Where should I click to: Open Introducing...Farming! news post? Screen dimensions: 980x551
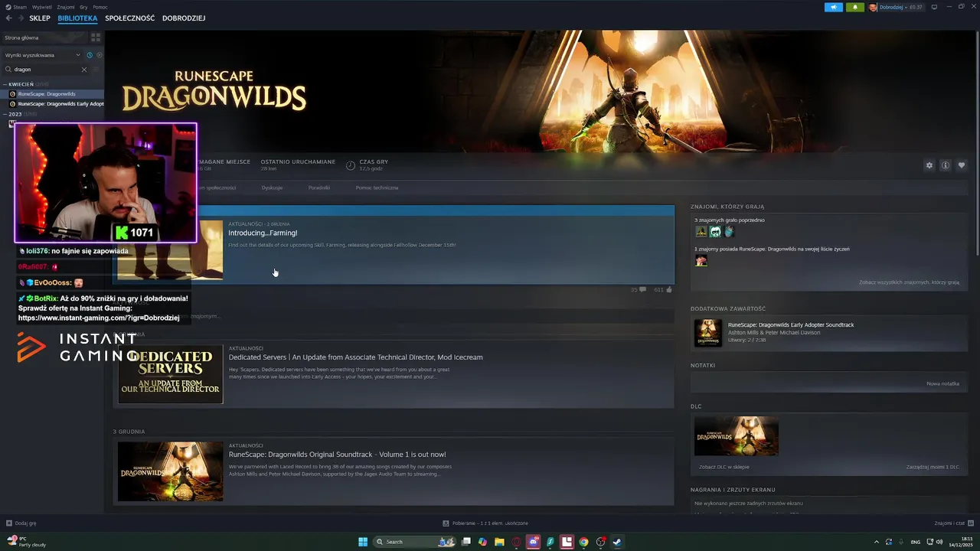click(263, 233)
